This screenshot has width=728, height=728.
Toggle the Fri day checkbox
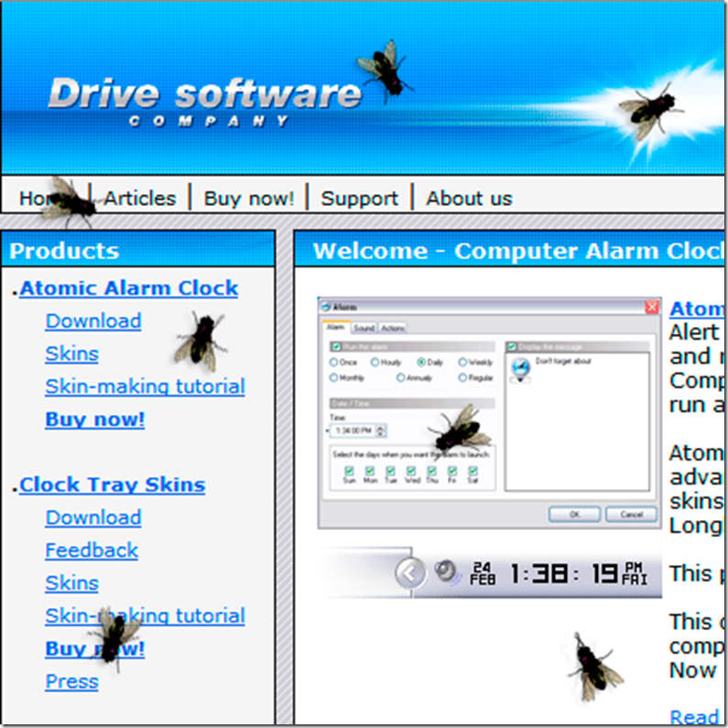452,472
